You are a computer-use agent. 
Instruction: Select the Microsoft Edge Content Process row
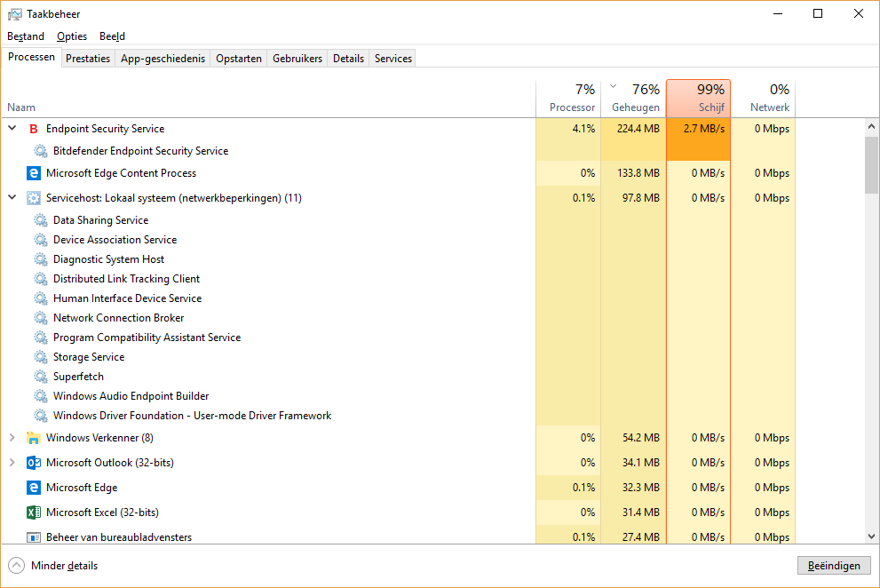pos(399,173)
